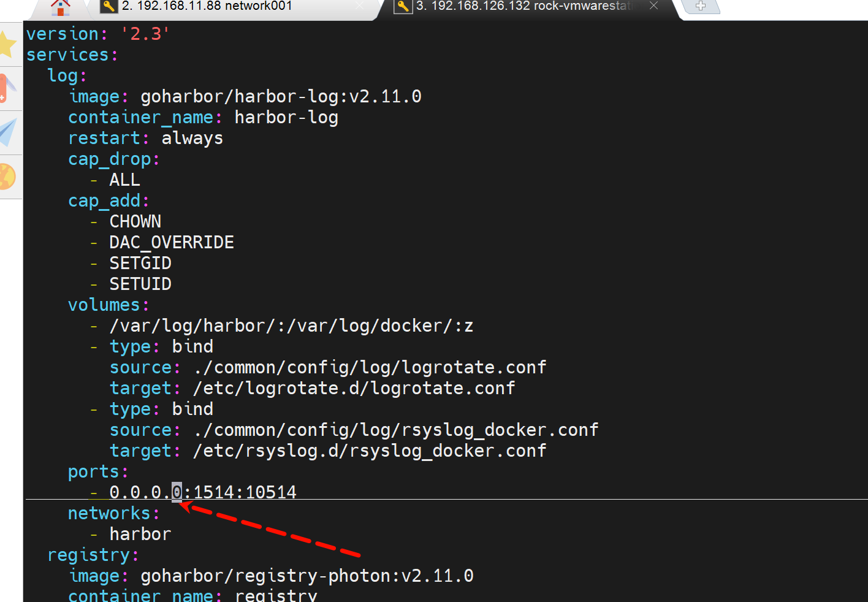
Task: Switch to the 192.168.11.88 network001 tab
Action: [207, 6]
